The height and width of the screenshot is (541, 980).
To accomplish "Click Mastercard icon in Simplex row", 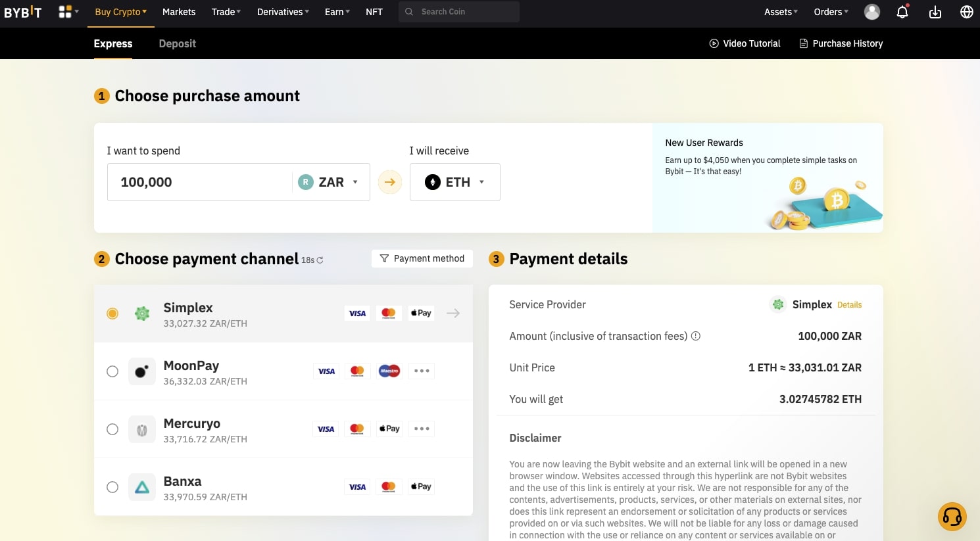I will (389, 314).
